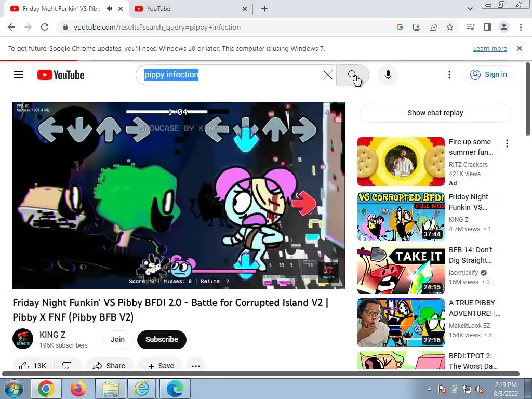
Task: Go to YouTube home via logo
Action: 61,75
